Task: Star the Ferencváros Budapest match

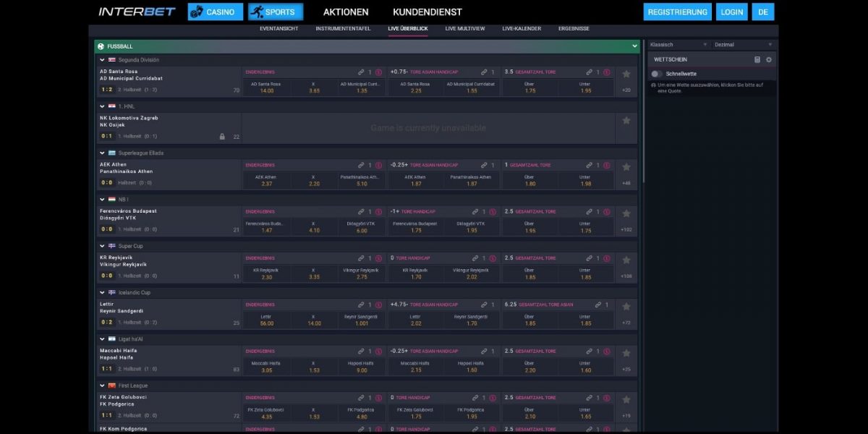Action: point(626,213)
